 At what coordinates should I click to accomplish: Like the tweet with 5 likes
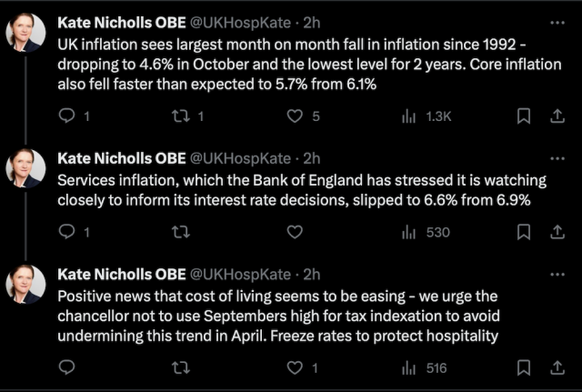click(295, 116)
